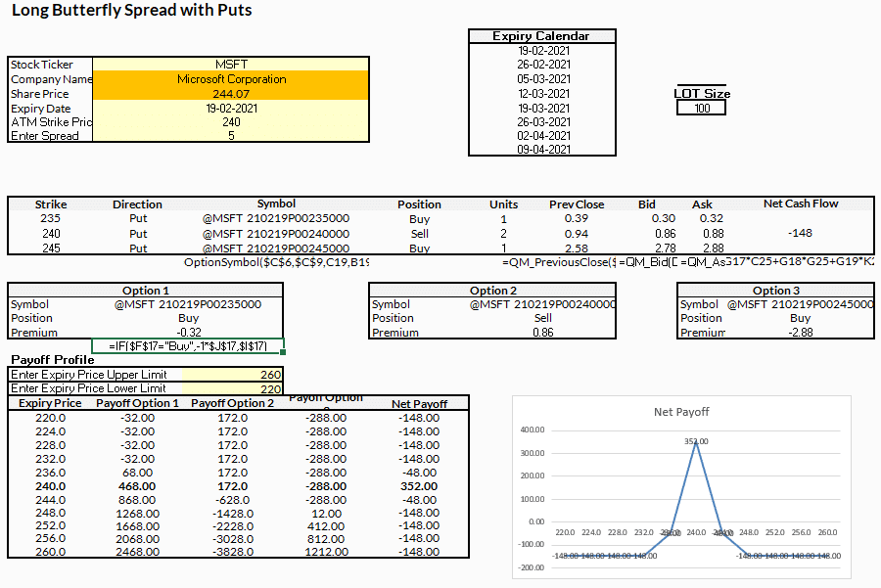Image resolution: width=881 pixels, height=588 pixels.
Task: Click the Enter Spread value 5
Action: 231,135
